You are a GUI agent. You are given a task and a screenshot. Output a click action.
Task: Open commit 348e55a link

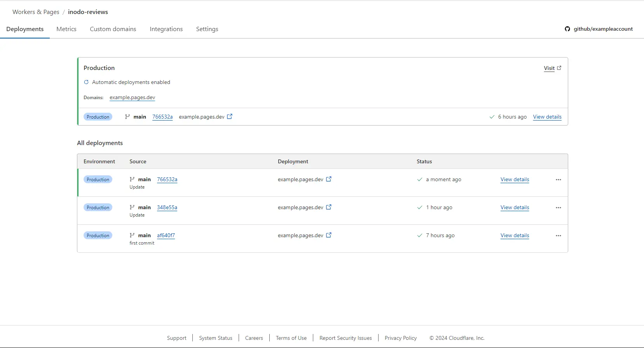coord(167,207)
